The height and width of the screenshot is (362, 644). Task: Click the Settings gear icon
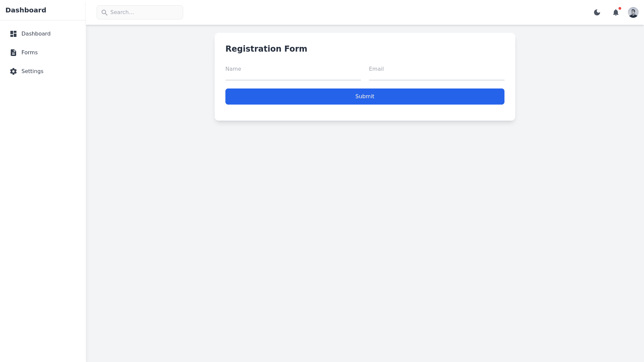click(x=13, y=71)
